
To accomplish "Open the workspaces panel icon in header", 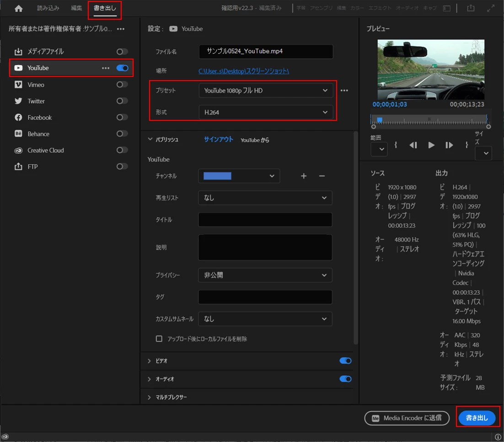I will click(x=446, y=8).
